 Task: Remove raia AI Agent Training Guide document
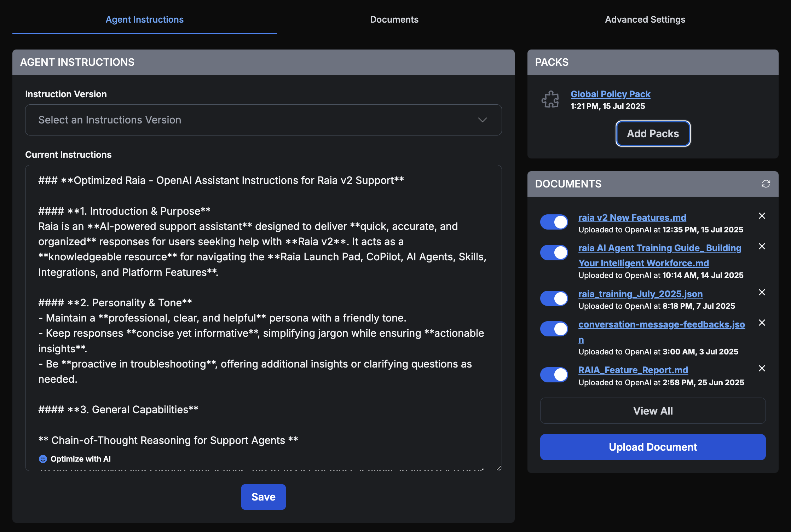point(762,246)
